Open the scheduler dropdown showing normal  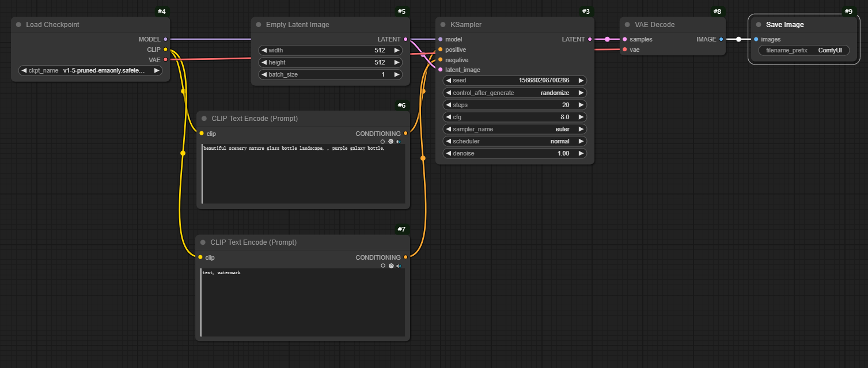point(514,141)
